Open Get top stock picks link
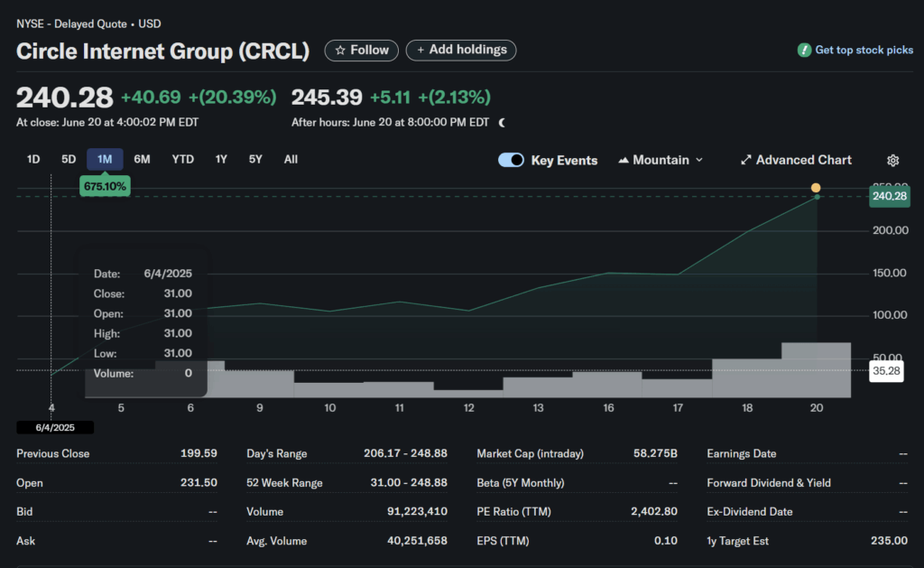The height and width of the screenshot is (568, 924). [x=864, y=51]
